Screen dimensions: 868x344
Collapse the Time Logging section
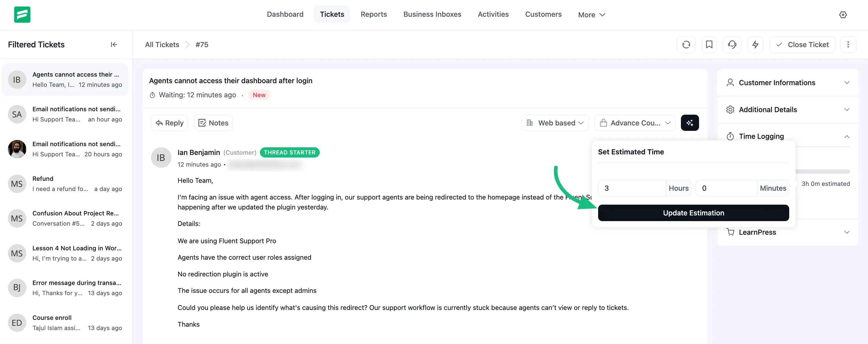(846, 137)
